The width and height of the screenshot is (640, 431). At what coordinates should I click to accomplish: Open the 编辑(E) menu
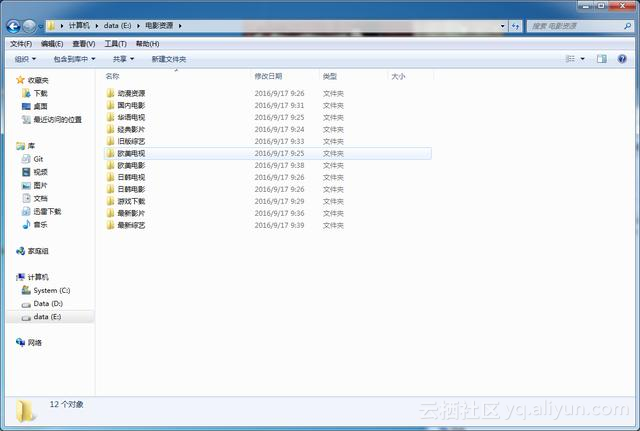point(52,44)
